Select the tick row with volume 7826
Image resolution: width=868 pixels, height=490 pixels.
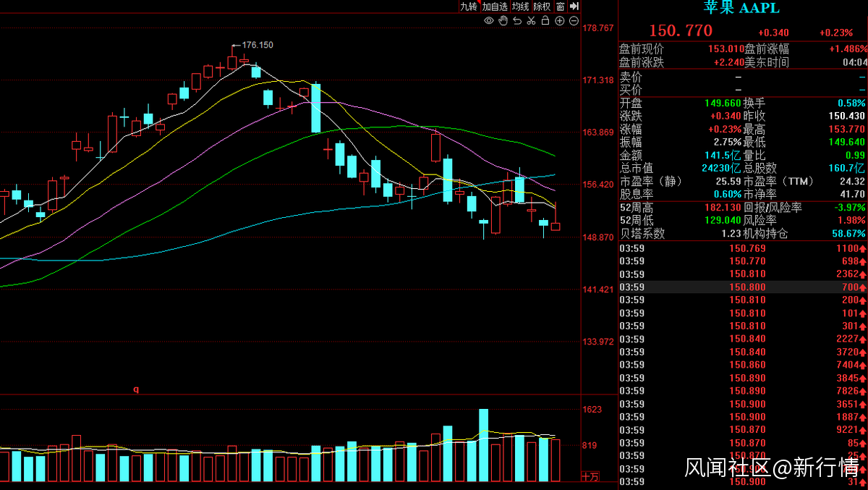[743, 391]
